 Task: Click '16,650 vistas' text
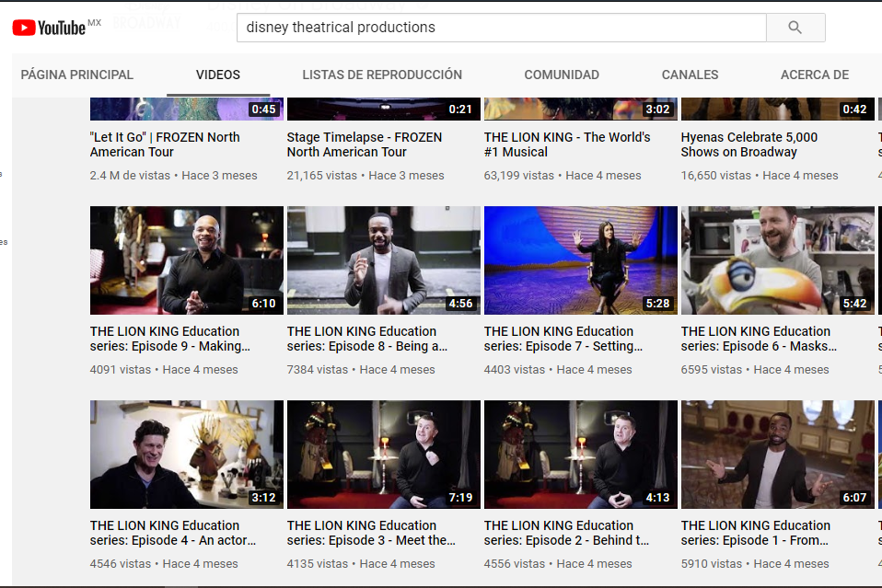(x=716, y=176)
